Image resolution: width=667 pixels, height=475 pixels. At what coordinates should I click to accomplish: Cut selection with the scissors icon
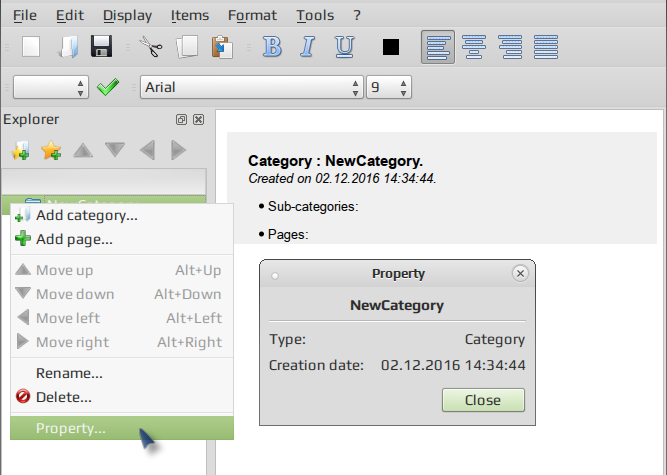coord(151,46)
